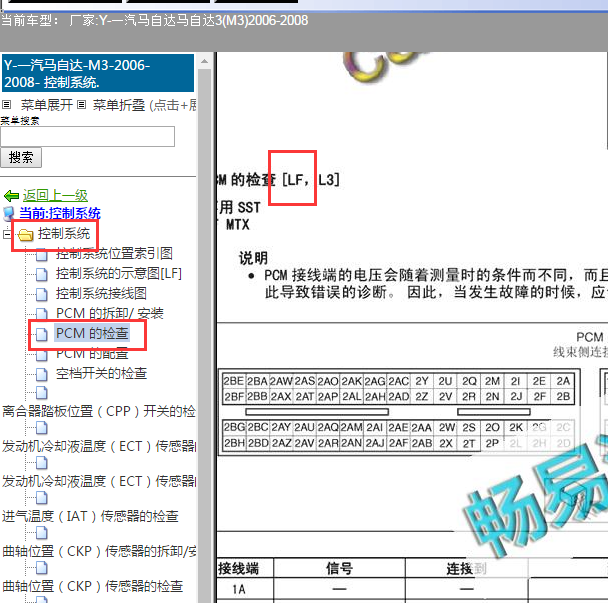608x603 pixels.
Task: Select the 控制系统 folder icon
Action: coord(26,235)
